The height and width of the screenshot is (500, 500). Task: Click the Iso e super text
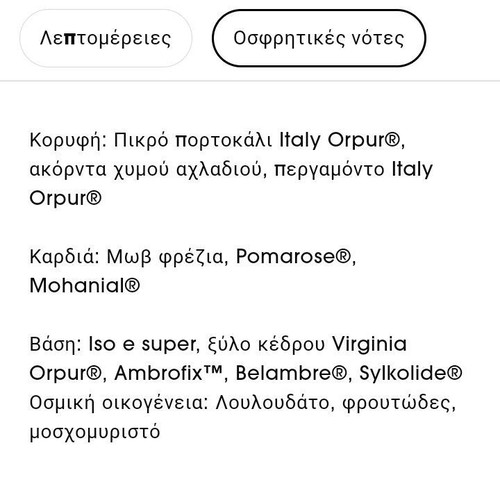pos(142,344)
